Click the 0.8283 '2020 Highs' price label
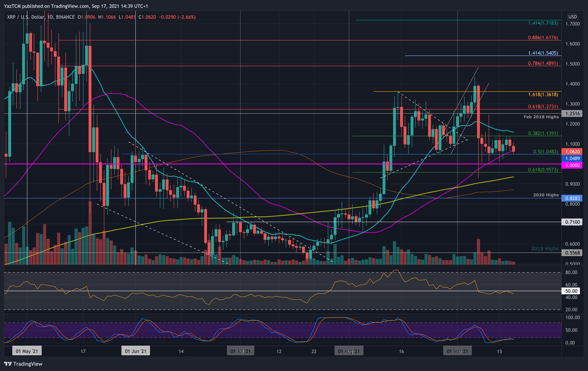The width and height of the screenshot is (588, 371). pyautogui.click(x=572, y=198)
